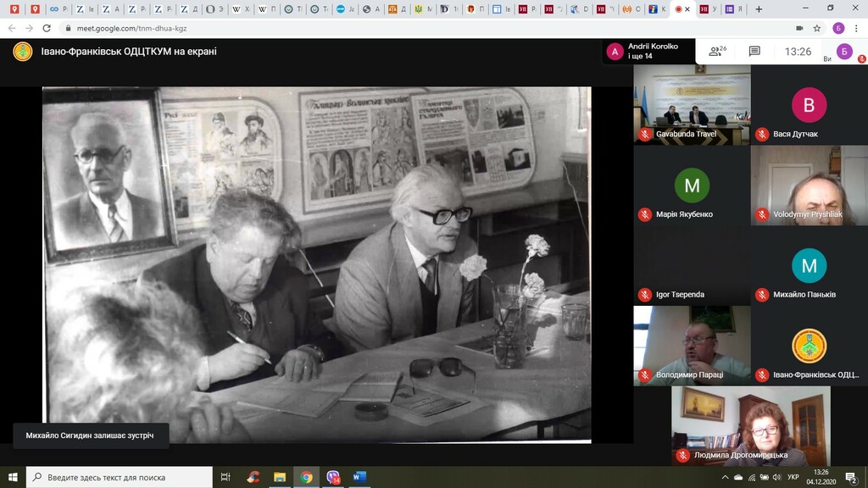Open File Explorer from the taskbar
The image size is (868, 488).
click(x=279, y=477)
